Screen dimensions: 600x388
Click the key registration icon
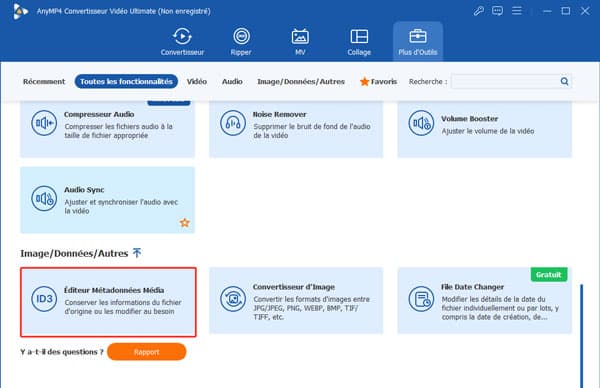478,11
